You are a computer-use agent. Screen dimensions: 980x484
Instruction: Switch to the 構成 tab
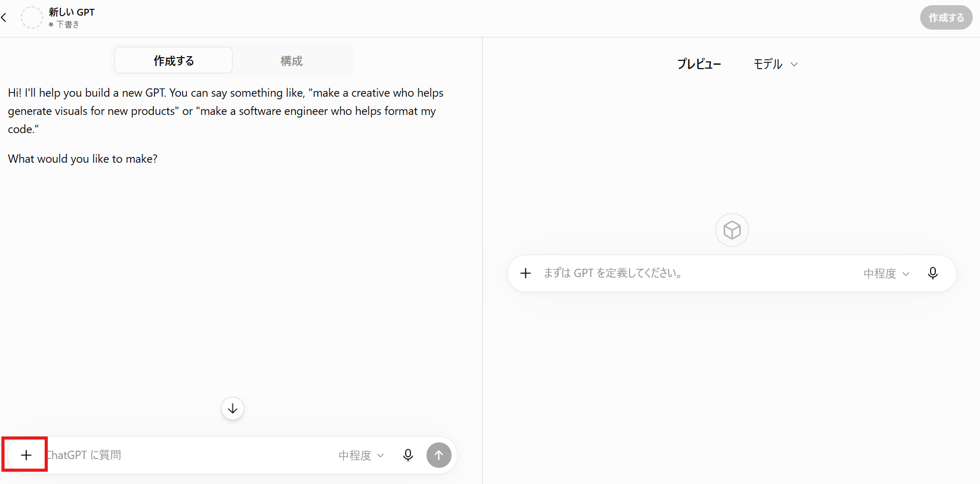[291, 61]
